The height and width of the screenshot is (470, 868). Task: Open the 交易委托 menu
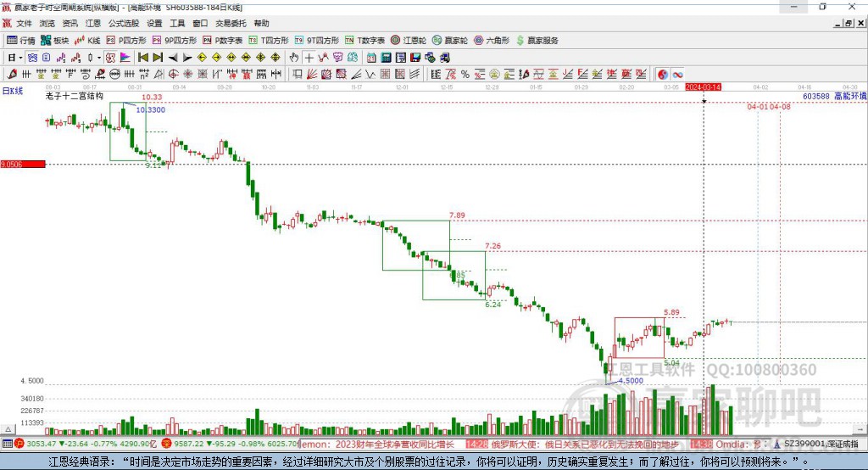click(231, 23)
